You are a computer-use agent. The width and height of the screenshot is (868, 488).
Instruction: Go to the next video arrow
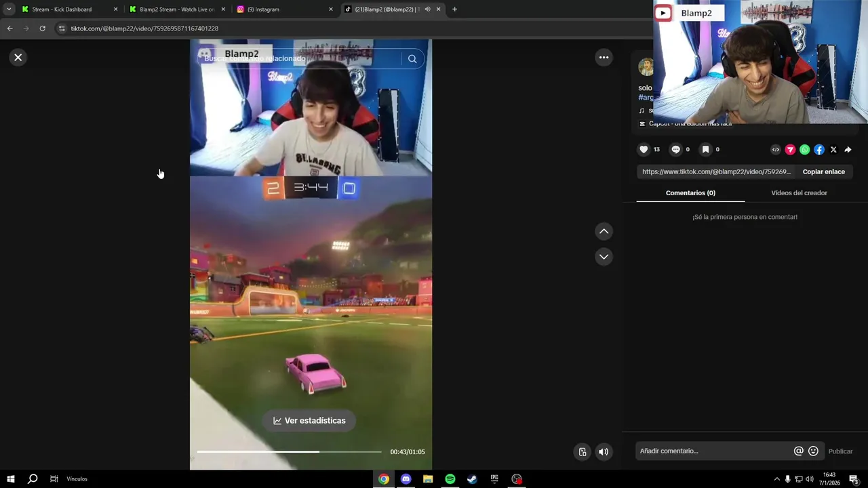pyautogui.click(x=604, y=257)
